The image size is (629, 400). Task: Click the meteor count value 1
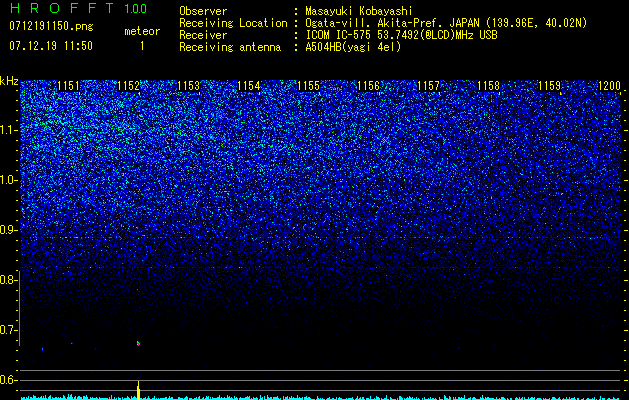click(x=142, y=46)
